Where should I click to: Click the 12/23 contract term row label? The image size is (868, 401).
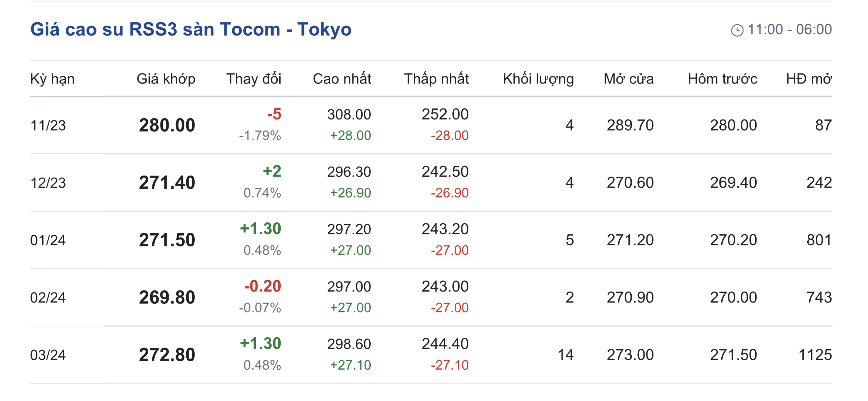(48, 183)
